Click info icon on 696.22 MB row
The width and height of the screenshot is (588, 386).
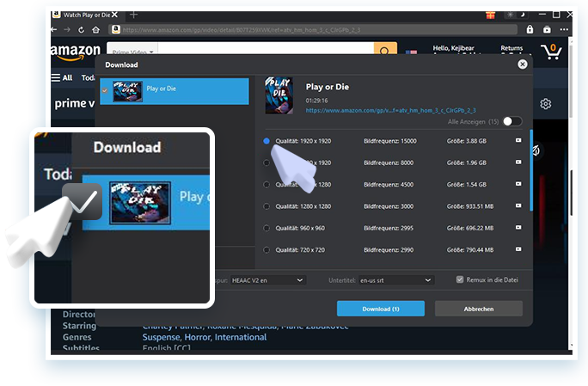[518, 227]
